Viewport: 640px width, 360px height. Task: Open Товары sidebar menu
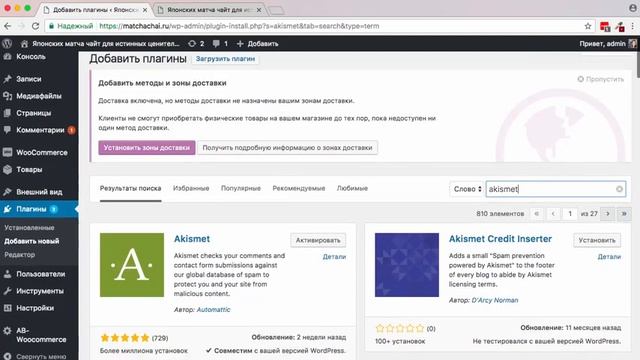tap(29, 169)
